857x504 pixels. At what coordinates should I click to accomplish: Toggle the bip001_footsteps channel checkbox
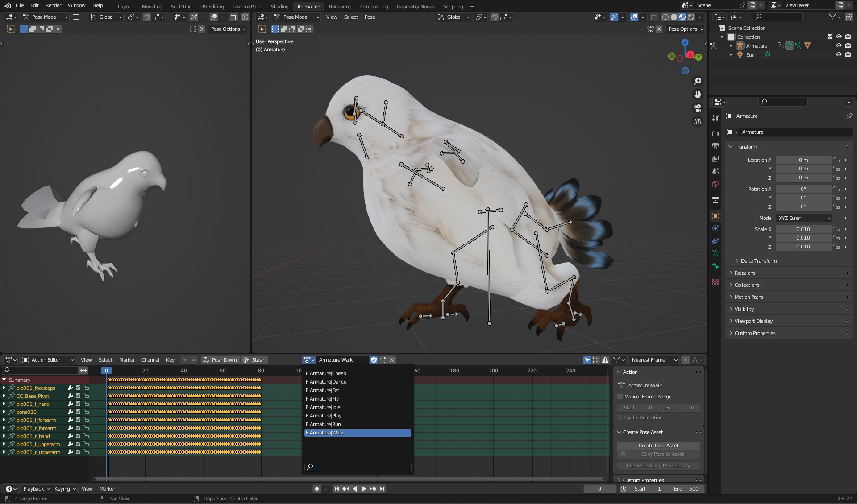(78, 388)
